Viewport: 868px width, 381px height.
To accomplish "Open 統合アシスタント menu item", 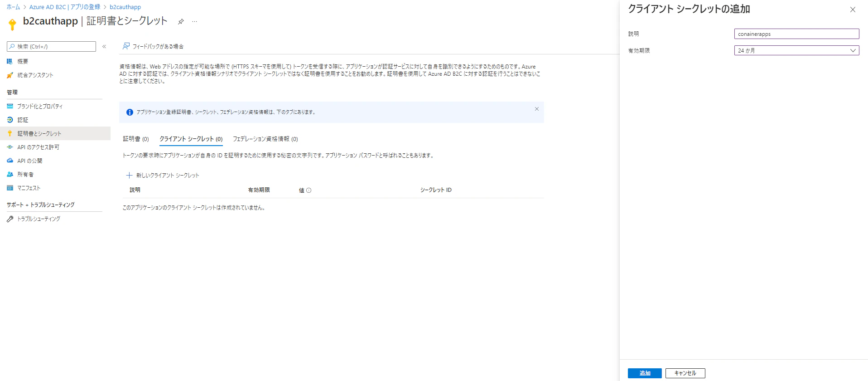I will coord(35,75).
